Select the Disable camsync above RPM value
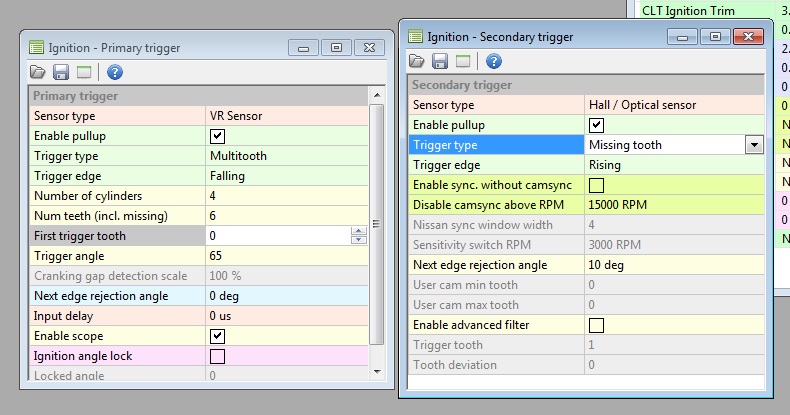 click(670, 205)
